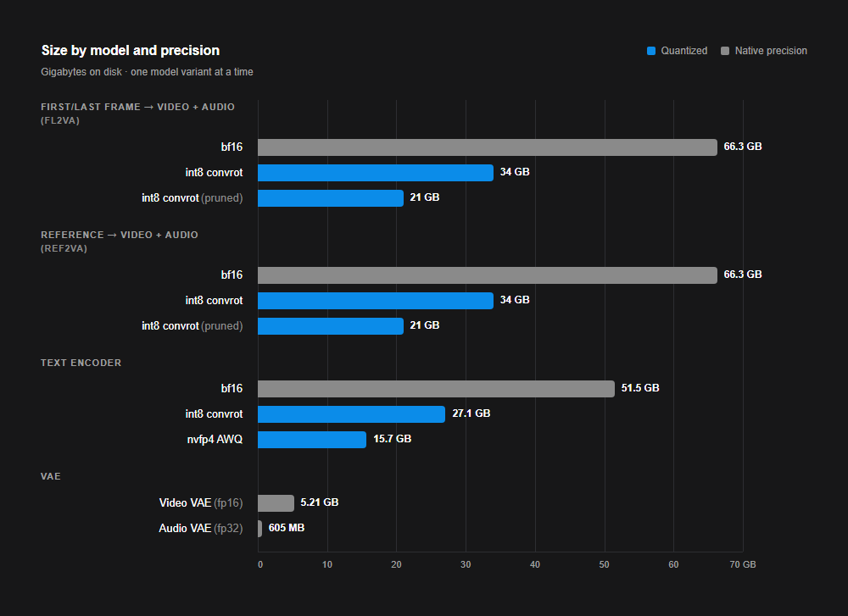Image resolution: width=848 pixels, height=616 pixels.
Task: Click the 60 axis tick label
Action: [673, 564]
